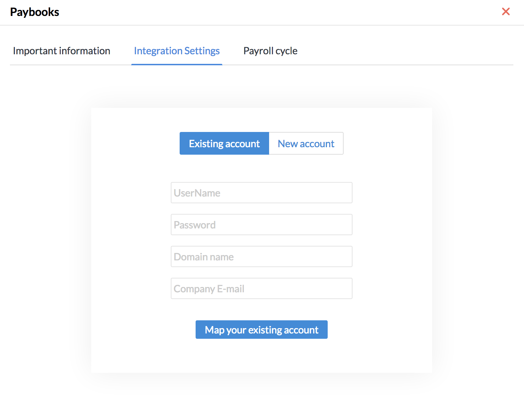The width and height of the screenshot is (524, 420).
Task: Submit the existing account mapping form
Action: click(x=261, y=330)
